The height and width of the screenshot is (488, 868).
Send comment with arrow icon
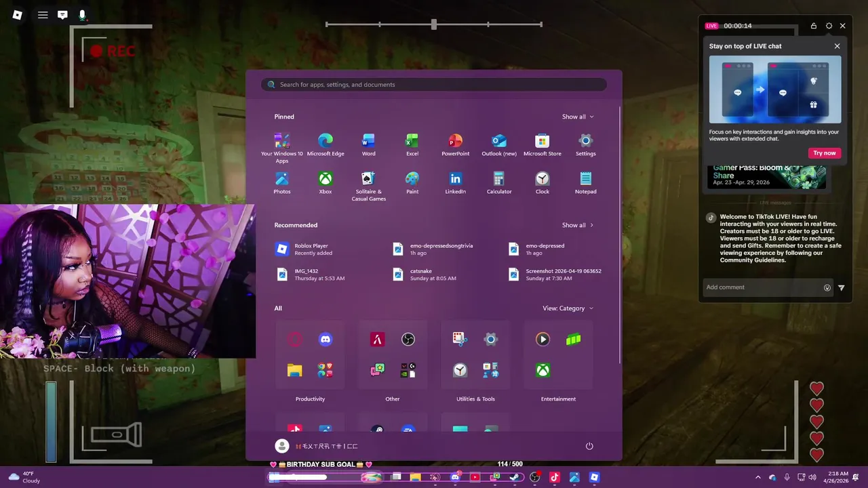[x=842, y=287]
